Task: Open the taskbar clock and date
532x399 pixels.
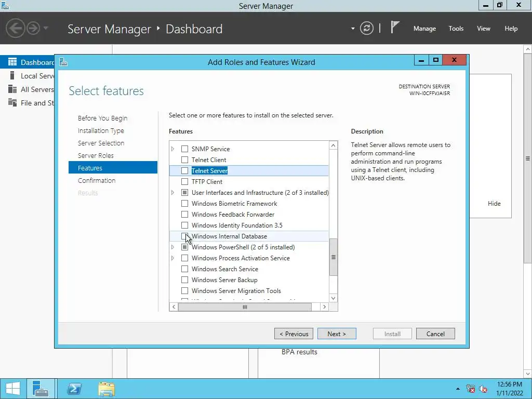Action: (x=509, y=389)
